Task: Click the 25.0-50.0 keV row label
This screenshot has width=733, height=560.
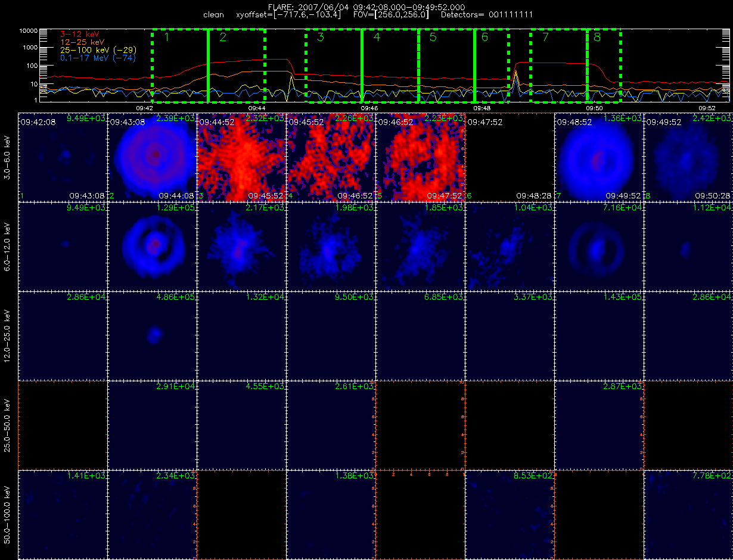Action: [8, 425]
